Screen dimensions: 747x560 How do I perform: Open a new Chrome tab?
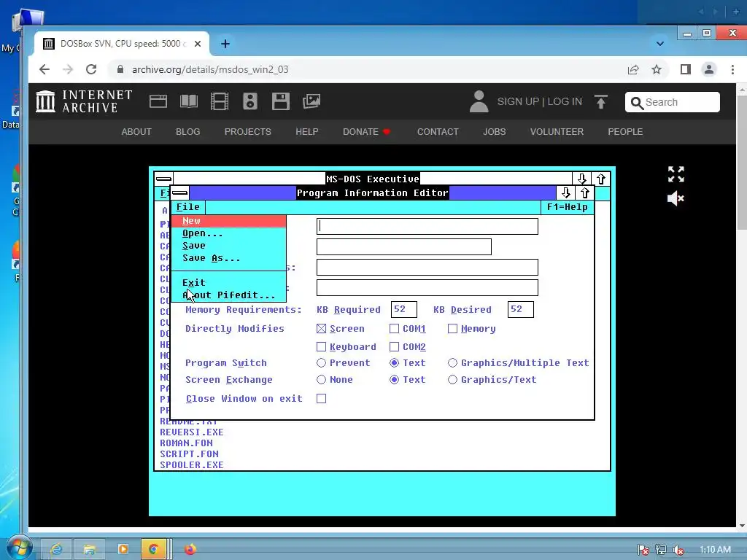[x=225, y=44]
